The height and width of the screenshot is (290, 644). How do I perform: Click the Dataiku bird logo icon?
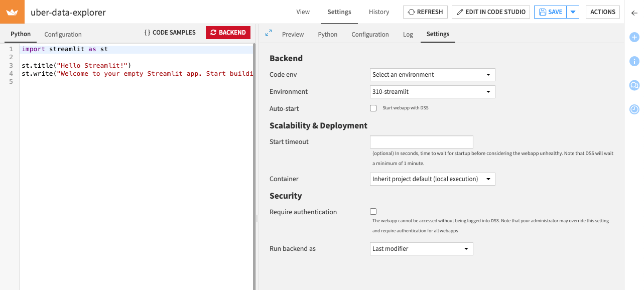pyautogui.click(x=12, y=12)
